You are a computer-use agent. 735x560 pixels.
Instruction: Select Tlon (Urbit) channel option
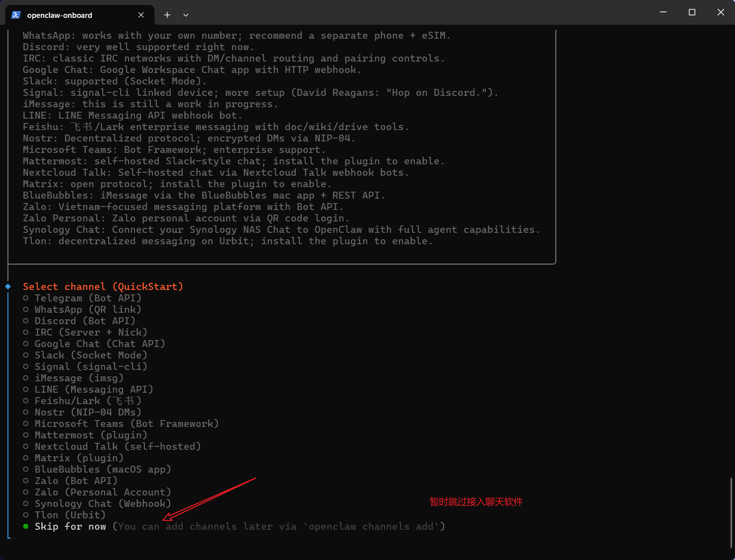click(65, 515)
